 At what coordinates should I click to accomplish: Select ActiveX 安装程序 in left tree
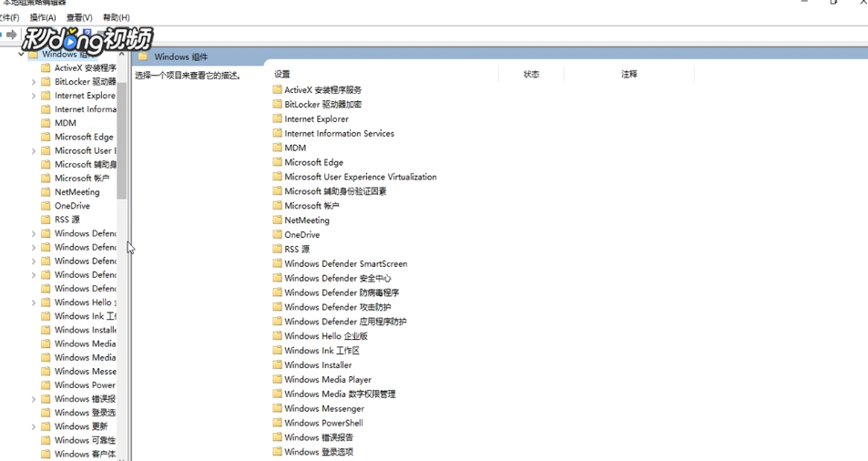85,67
